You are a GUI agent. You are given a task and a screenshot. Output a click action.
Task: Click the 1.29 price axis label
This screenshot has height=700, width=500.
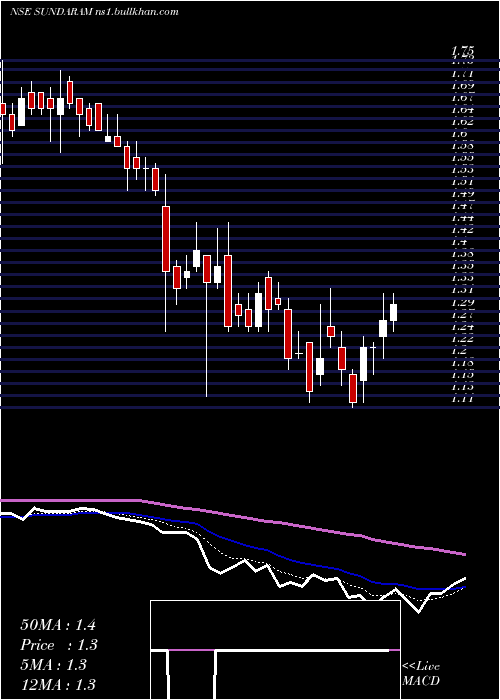(x=462, y=303)
